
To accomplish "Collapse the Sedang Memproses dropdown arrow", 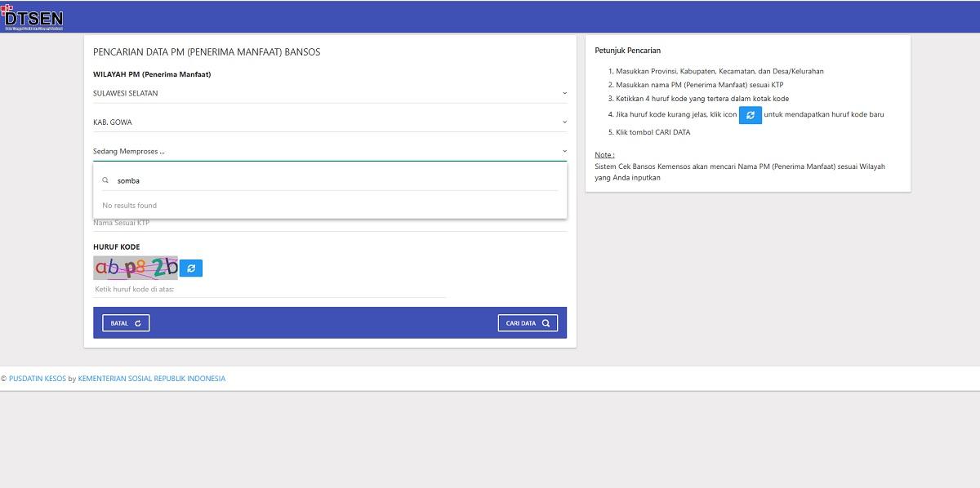I will [564, 151].
